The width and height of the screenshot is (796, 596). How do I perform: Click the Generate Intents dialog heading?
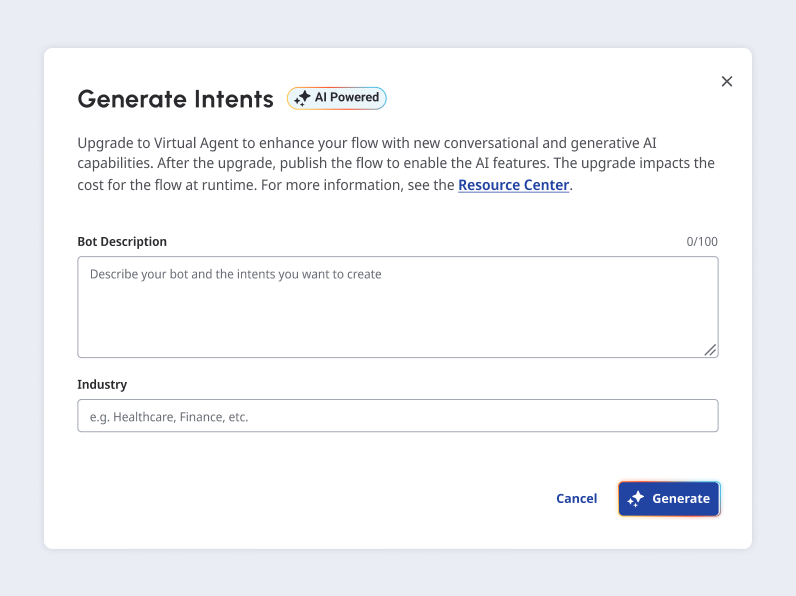[175, 99]
